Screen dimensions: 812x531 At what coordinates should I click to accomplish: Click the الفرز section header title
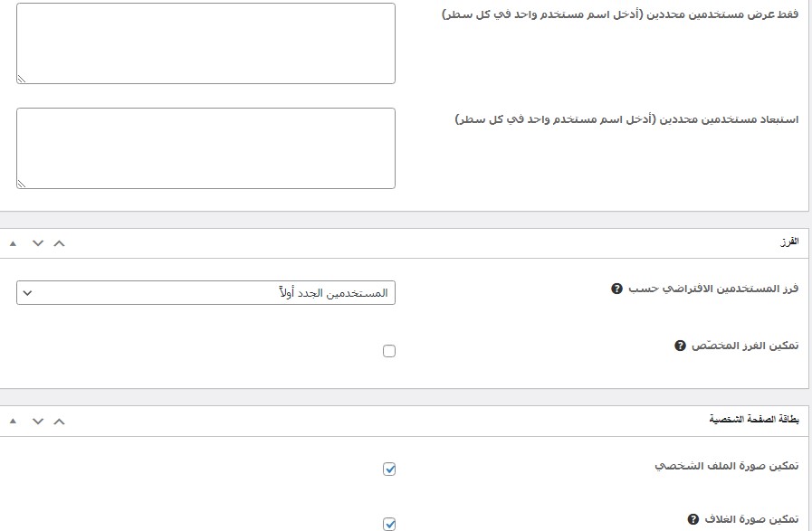(x=788, y=242)
